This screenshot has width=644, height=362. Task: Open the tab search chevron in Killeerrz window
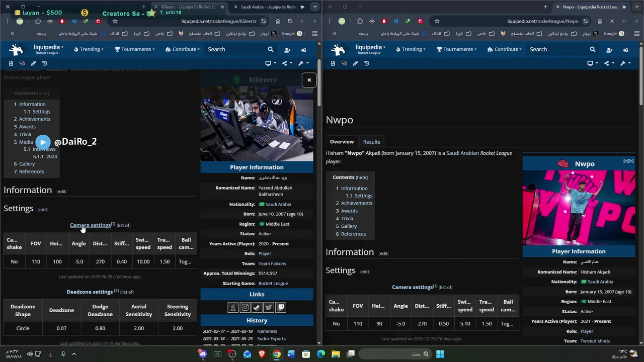point(314,7)
